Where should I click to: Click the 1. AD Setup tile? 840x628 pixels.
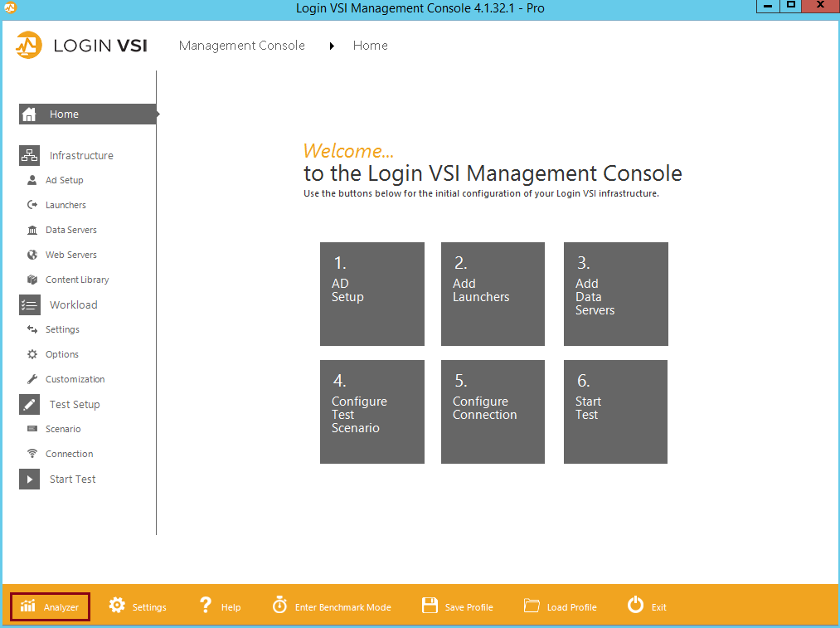click(372, 294)
